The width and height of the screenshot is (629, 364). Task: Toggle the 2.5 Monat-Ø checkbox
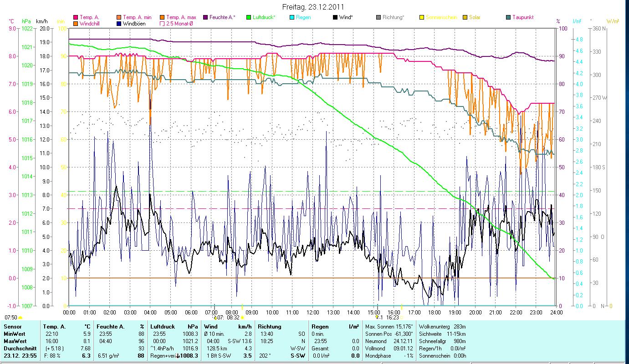click(x=162, y=24)
